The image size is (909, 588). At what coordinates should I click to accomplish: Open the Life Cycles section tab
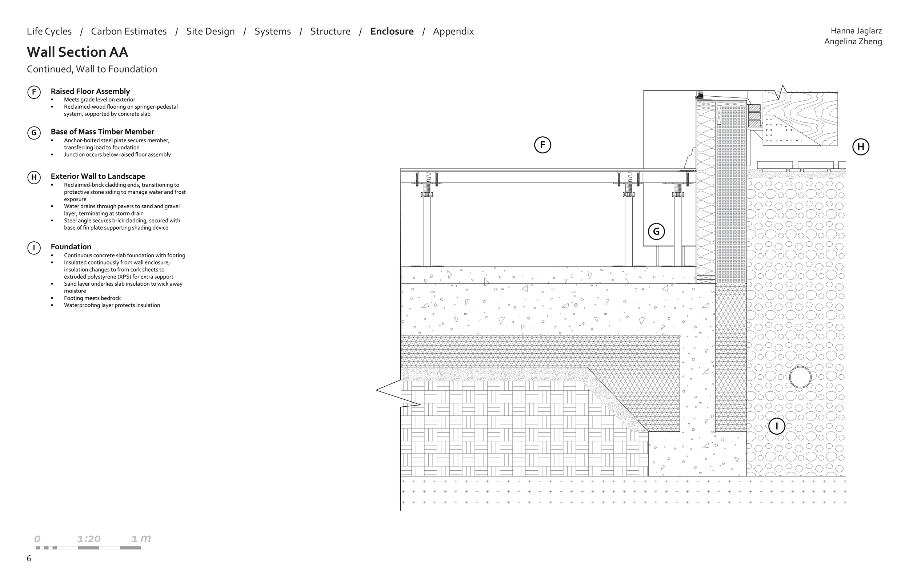pyautogui.click(x=49, y=31)
